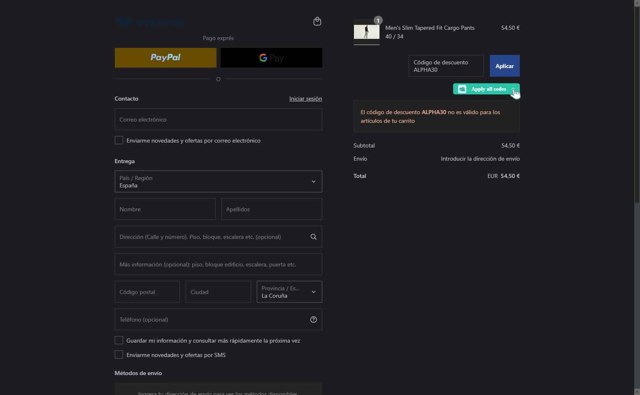This screenshot has width=640, height=395.
Task: Pay with the Google Pay button
Action: (271, 58)
